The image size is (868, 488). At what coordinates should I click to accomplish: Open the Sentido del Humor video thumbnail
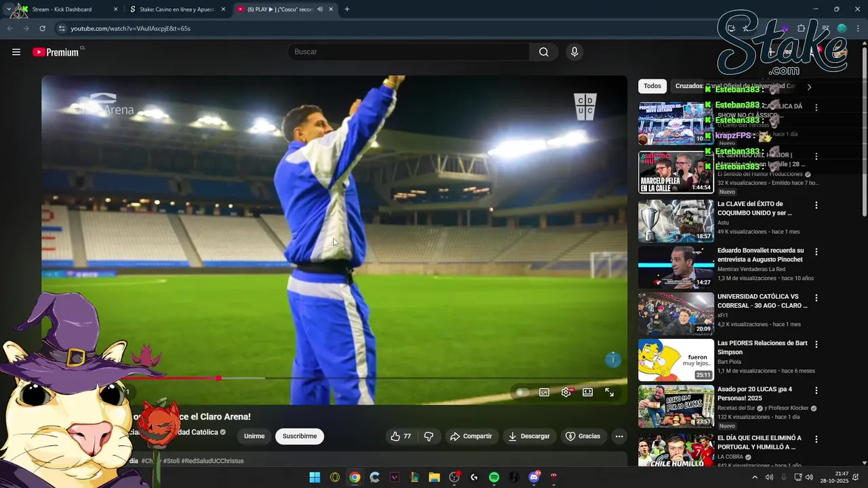coord(676,172)
